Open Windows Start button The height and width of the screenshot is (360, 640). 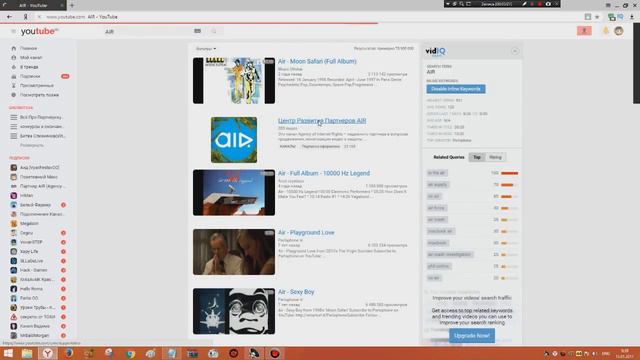click(8, 353)
